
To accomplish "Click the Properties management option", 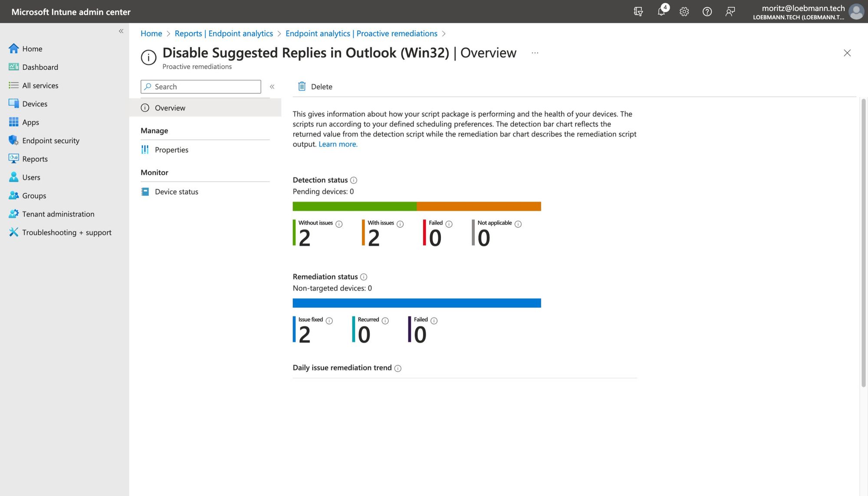I will point(171,150).
